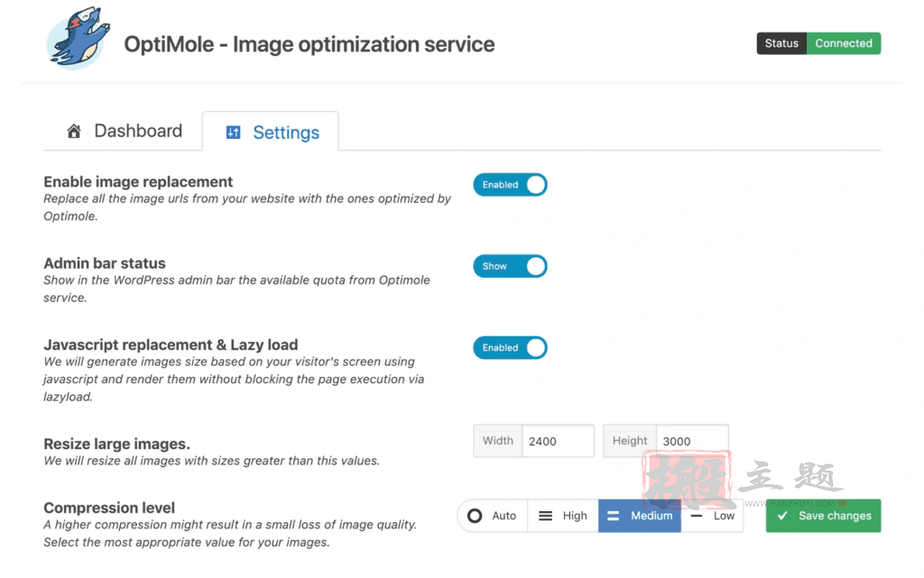924x578 pixels.
Task: Toggle the Admin bar status switch
Action: [x=511, y=266]
